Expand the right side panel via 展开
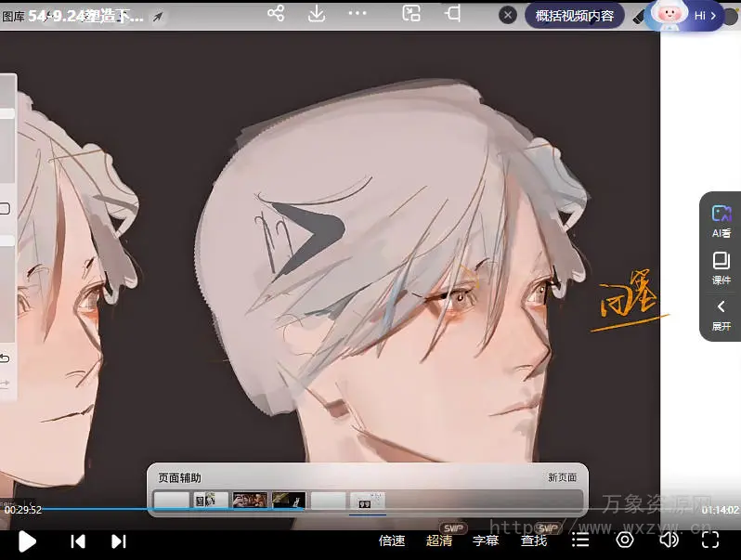The image size is (741, 560). pos(721,315)
